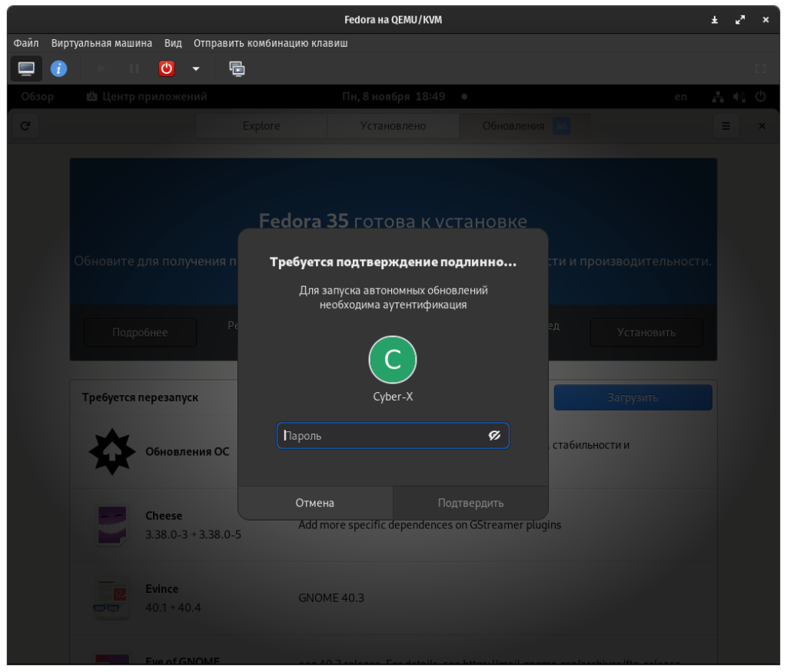
Task: Open the date and time panel
Action: point(393,97)
